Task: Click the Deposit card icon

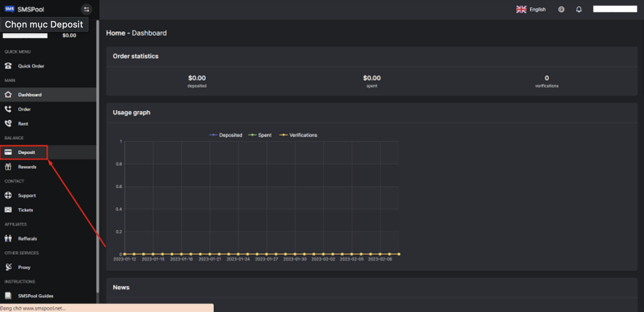Action: pos(8,152)
